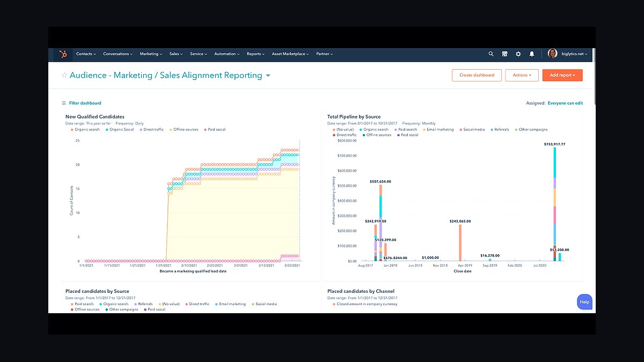The width and height of the screenshot is (644, 362).
Task: Toggle Email marketing legend in Total Pipeline by Source
Action: [438, 129]
